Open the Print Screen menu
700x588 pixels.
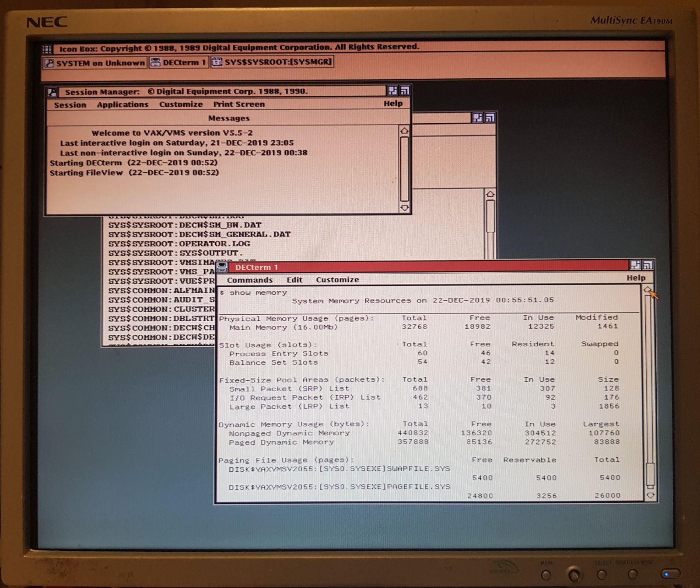coord(239,104)
